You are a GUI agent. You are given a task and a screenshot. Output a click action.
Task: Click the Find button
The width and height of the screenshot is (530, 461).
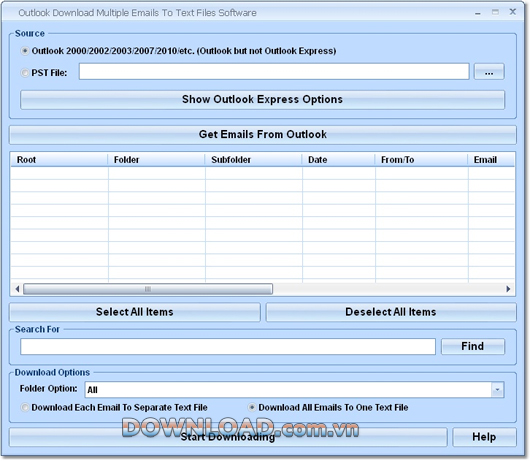click(473, 346)
